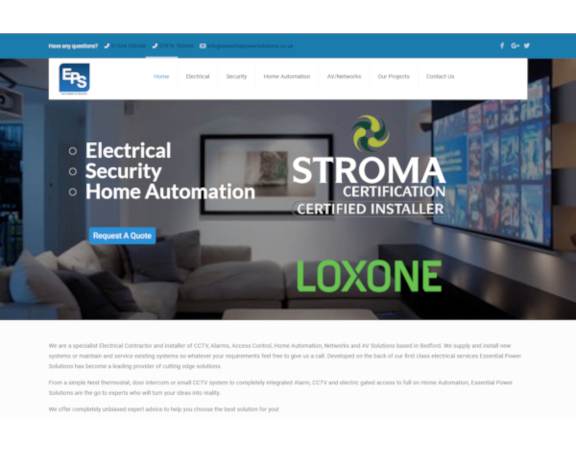Open the Facebook icon in top bar
Viewport: 576px width, 450px height.
502,46
